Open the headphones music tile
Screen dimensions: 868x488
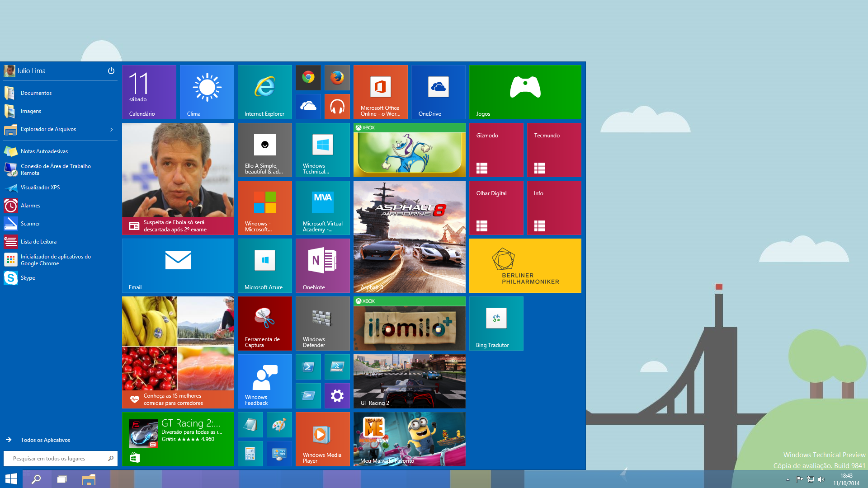click(337, 107)
